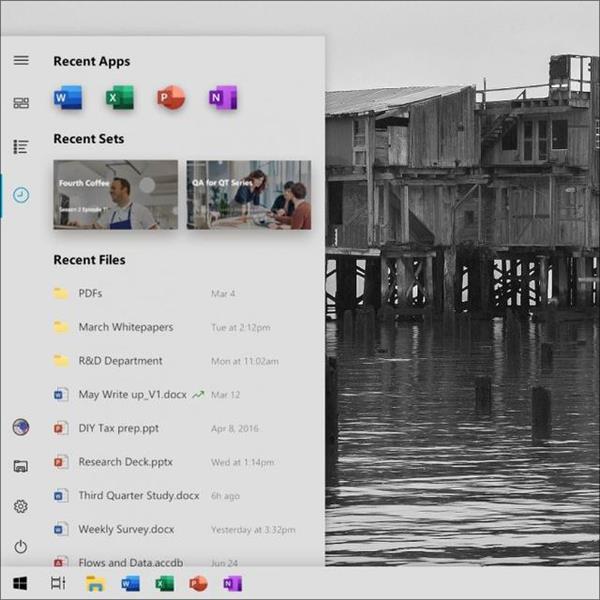Switch to the tiles view icon
Image resolution: width=600 pixels, height=600 pixels.
point(21,103)
